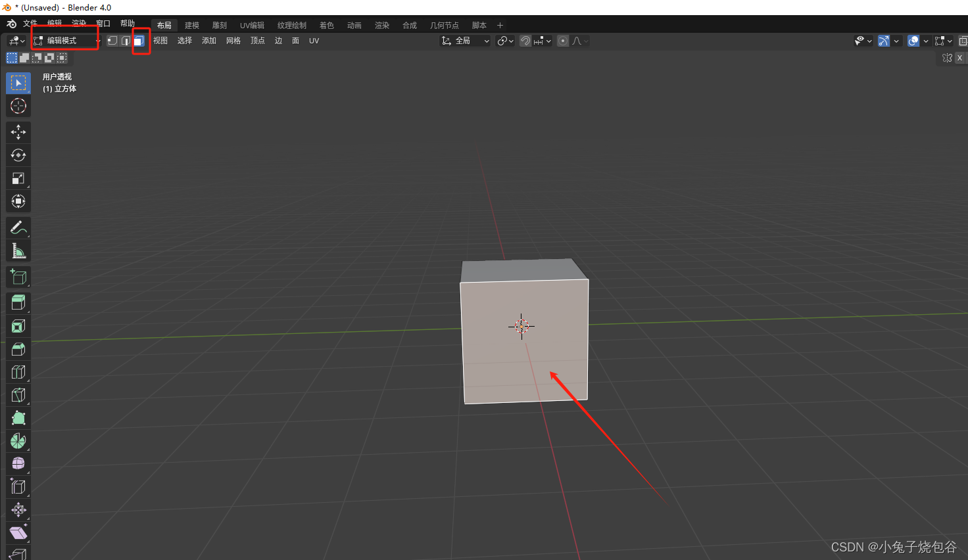Switch to the 雕刻 workspace tab
Screen dimensions: 968x560
[220, 26]
